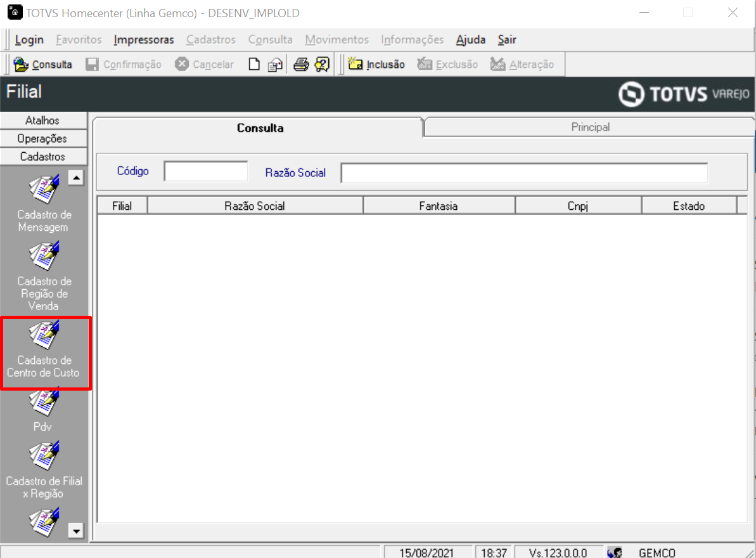Click the partially visible bottom sidebar icon

tap(44, 522)
